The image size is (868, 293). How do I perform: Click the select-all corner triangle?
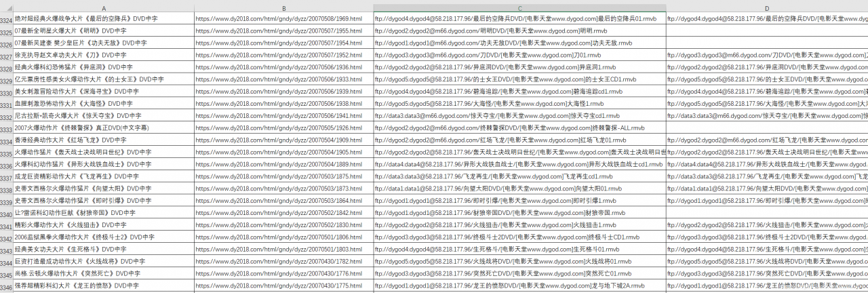[x=7, y=7]
